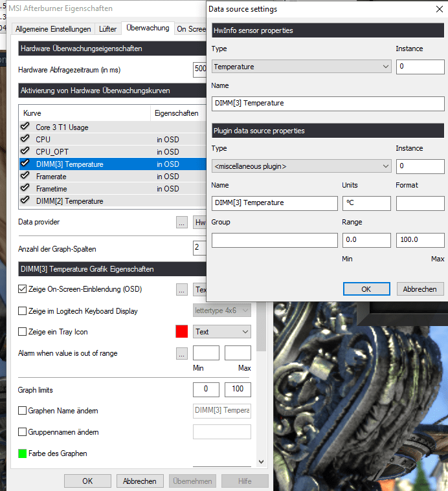Click the empty Group field
Image resolution: width=448 pixels, height=491 pixels.
tap(274, 240)
